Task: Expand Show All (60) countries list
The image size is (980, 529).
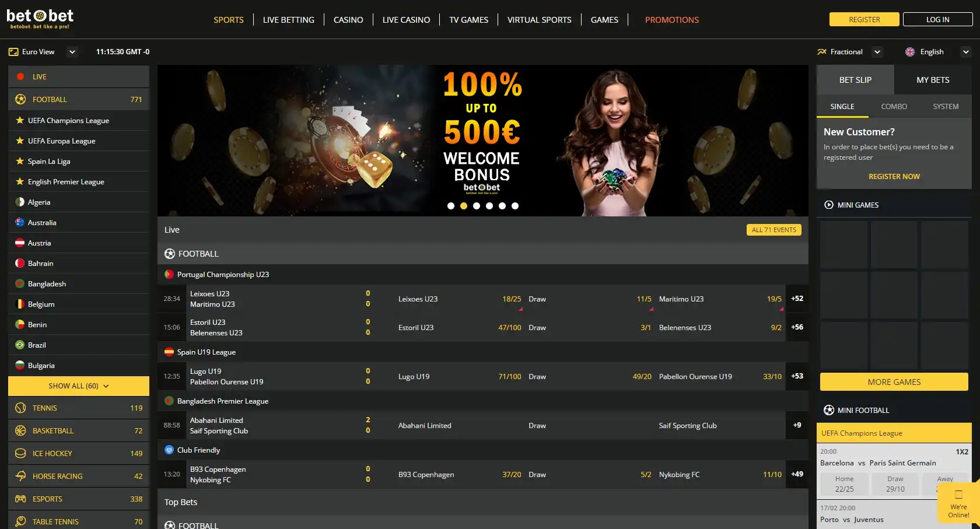Action: point(79,386)
